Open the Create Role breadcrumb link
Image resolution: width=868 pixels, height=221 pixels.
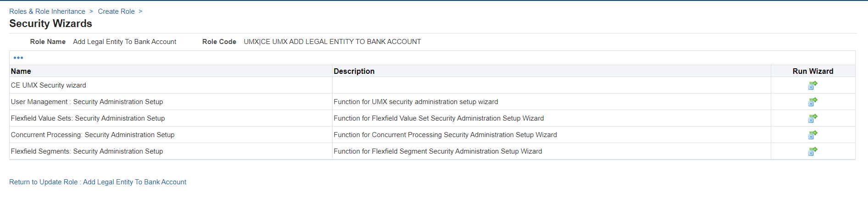[x=116, y=11]
